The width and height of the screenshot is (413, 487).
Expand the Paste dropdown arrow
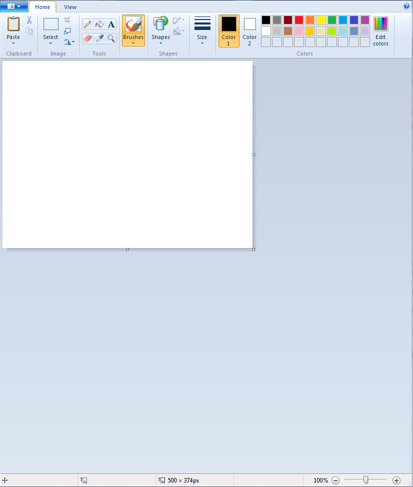pyautogui.click(x=13, y=43)
